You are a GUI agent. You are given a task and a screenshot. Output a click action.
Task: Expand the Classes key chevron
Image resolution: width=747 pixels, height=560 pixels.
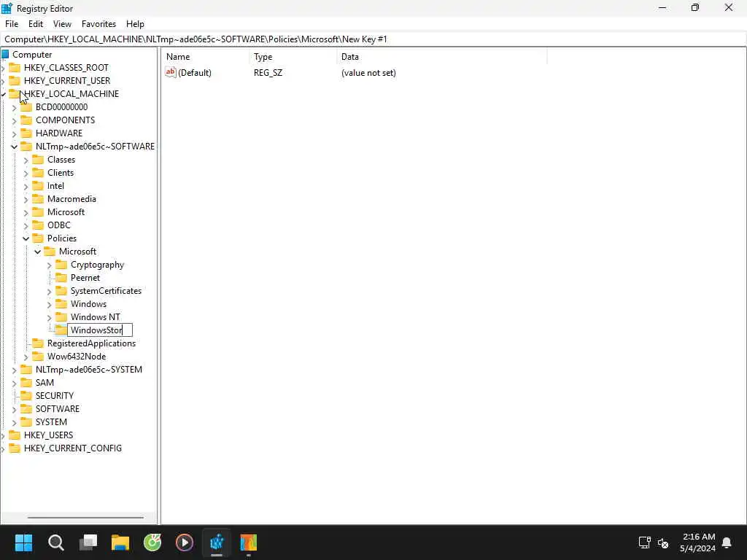pyautogui.click(x=26, y=160)
